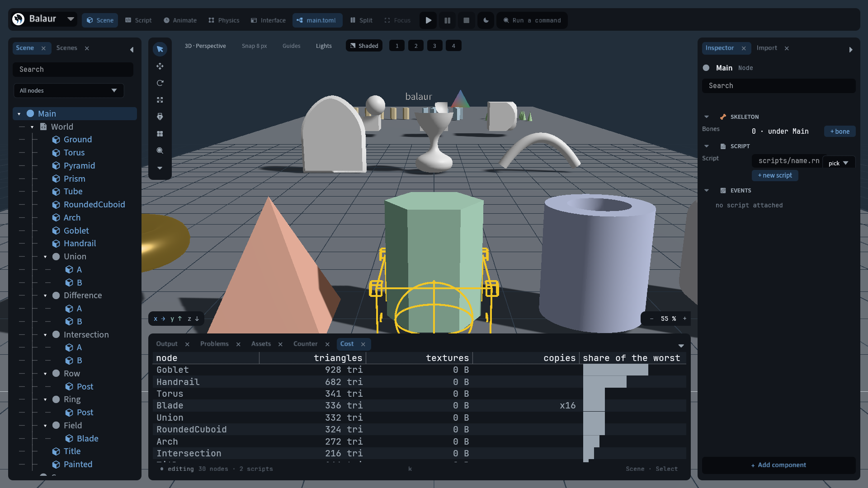The width and height of the screenshot is (868, 488).
Task: Click the Balaur logo icon
Action: click(x=19, y=19)
